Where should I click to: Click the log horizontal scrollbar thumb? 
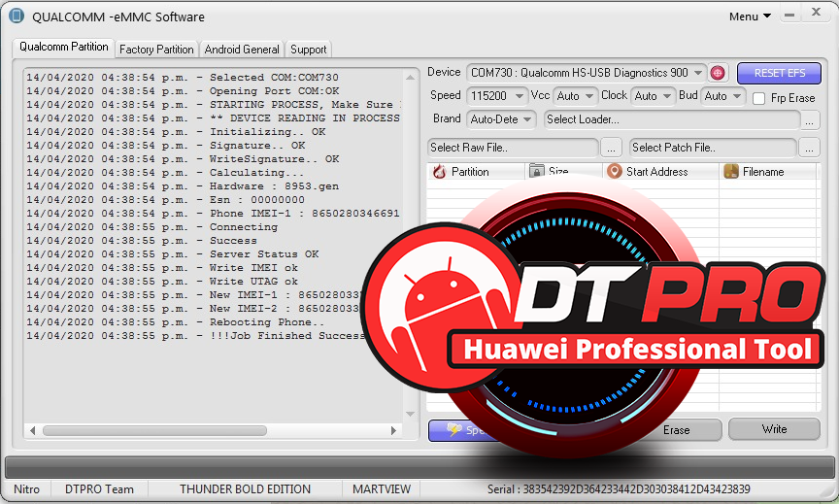154,431
